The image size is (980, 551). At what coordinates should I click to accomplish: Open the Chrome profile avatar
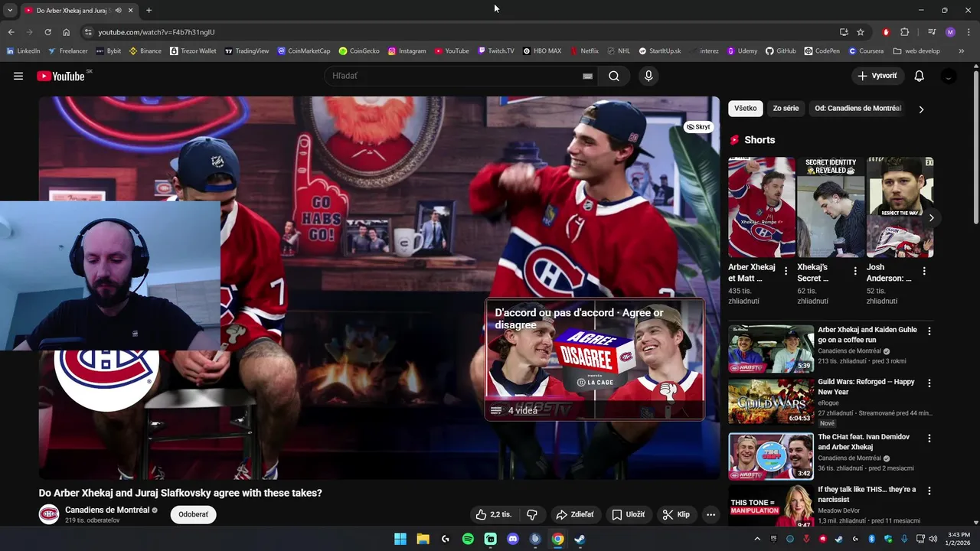(x=950, y=32)
